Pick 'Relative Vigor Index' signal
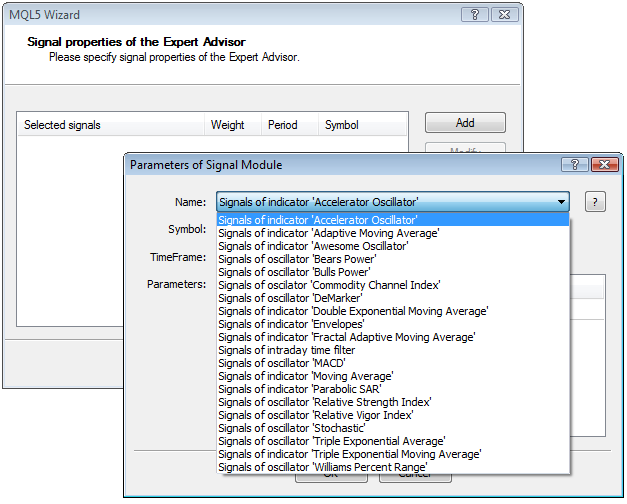627x504 pixels. pyautogui.click(x=393, y=415)
